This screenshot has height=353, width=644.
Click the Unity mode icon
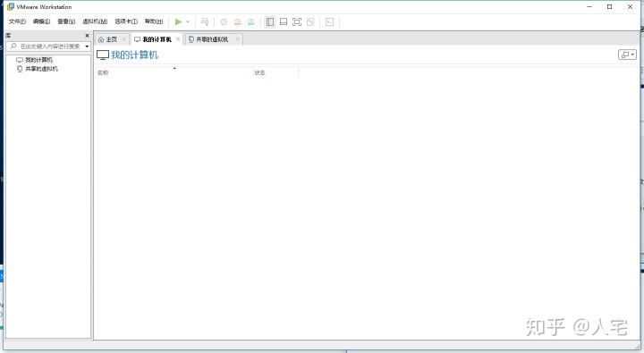tap(310, 21)
